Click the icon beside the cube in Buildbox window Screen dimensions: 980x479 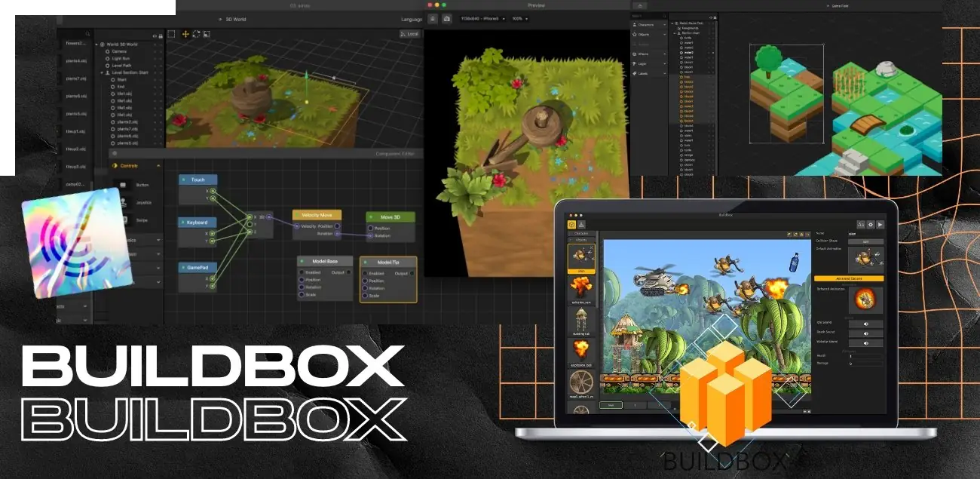[583, 224]
